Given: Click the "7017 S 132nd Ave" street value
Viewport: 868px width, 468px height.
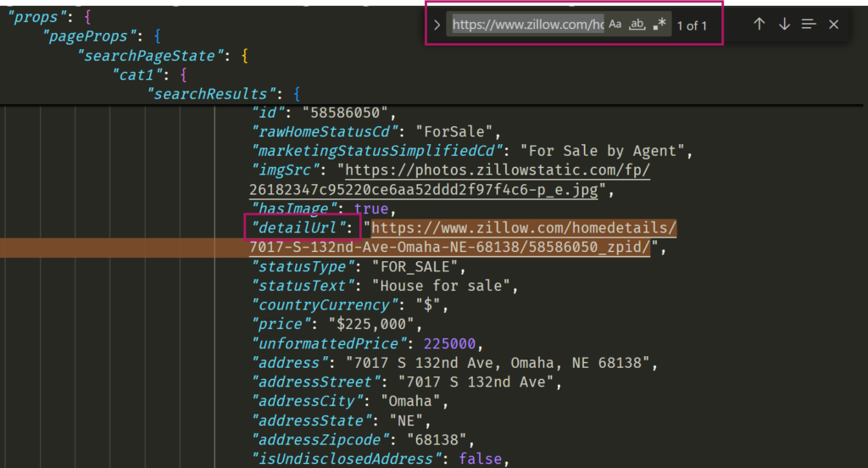Looking at the screenshot, I should point(476,382).
